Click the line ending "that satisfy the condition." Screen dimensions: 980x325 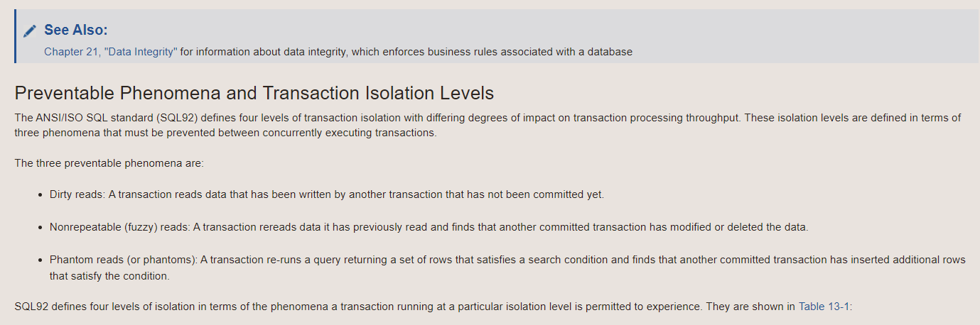109,276
